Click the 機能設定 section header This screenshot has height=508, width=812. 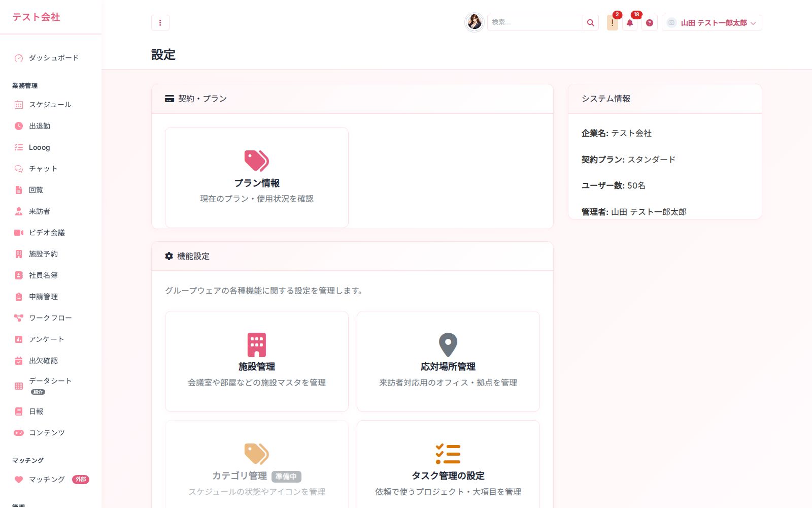pyautogui.click(x=352, y=256)
